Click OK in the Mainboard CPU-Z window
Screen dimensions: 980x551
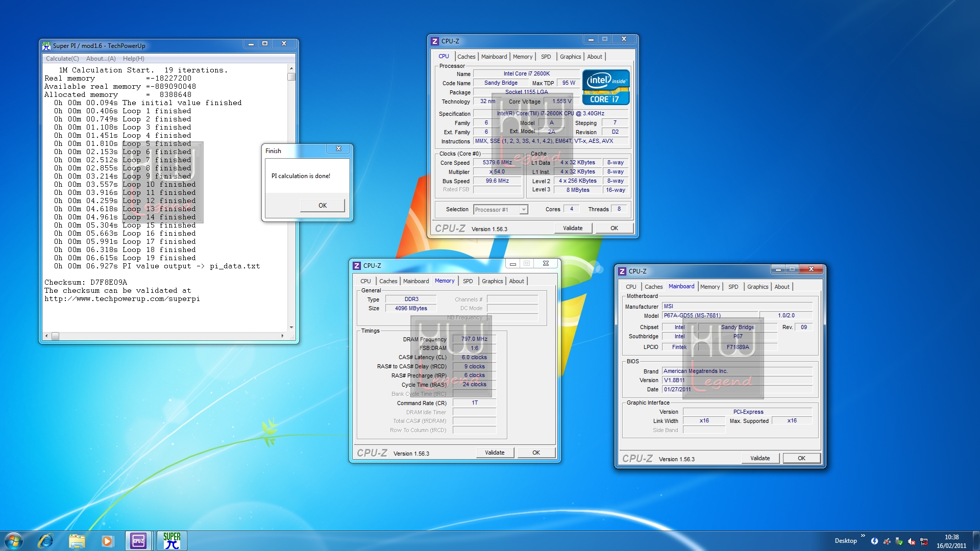coord(801,458)
